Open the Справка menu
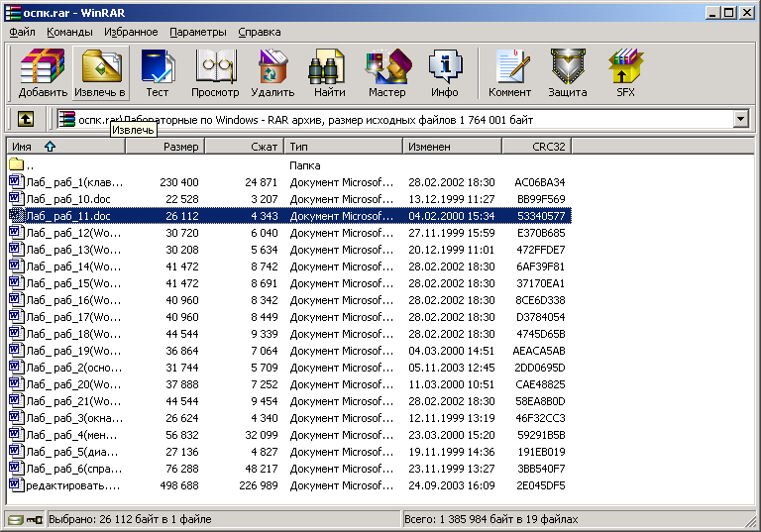Screen dimensions: 761x532 click(x=260, y=32)
